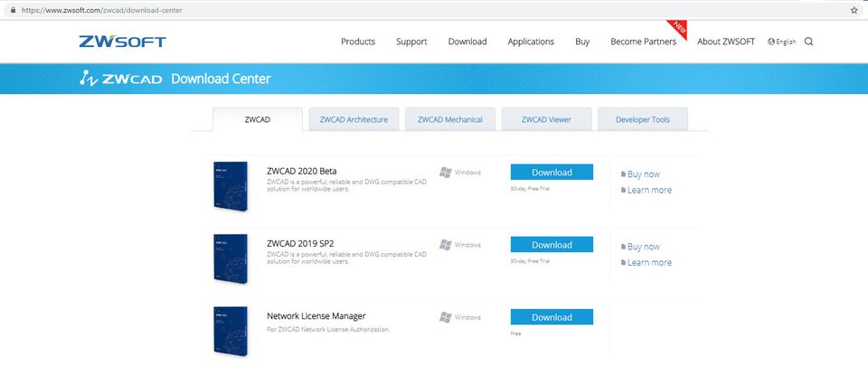Download Network License Manager
The height and width of the screenshot is (365, 868).
pyautogui.click(x=552, y=317)
